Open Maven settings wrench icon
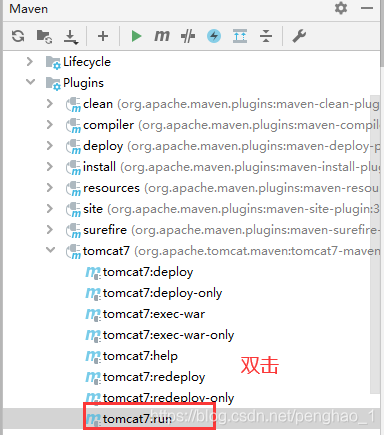Image resolution: width=384 pixels, height=435 pixels. point(299,36)
